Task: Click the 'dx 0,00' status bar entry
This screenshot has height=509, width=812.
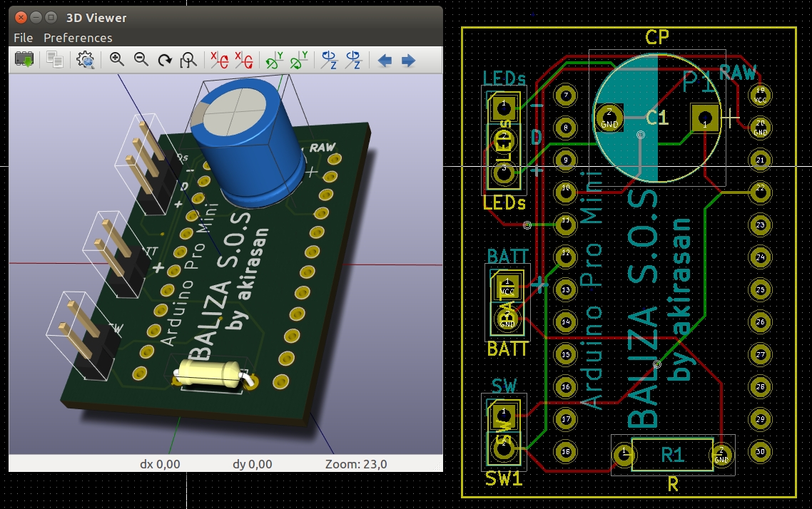Action: pyautogui.click(x=160, y=464)
